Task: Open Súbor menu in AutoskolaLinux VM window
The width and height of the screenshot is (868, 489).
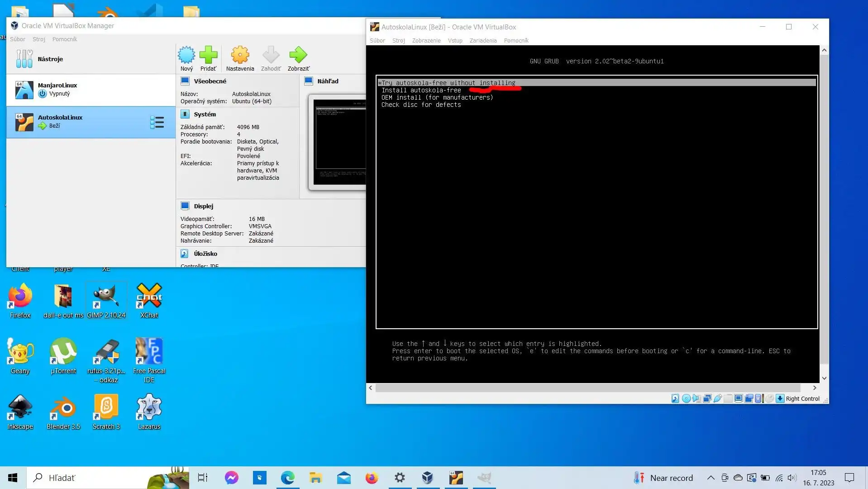Action: (x=377, y=41)
